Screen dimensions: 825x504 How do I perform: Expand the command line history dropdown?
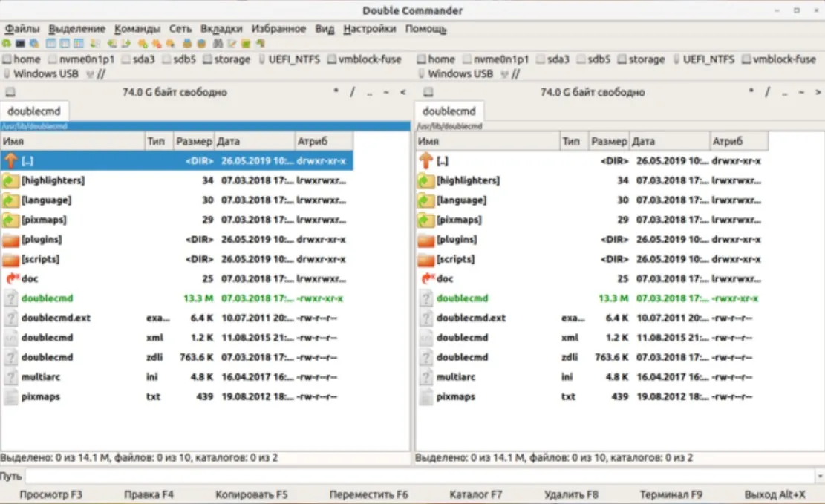820,476
